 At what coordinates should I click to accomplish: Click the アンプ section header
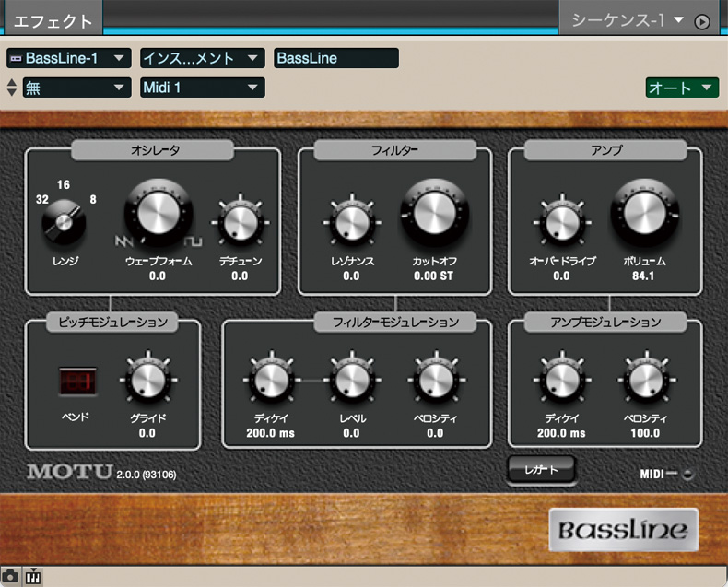click(605, 150)
